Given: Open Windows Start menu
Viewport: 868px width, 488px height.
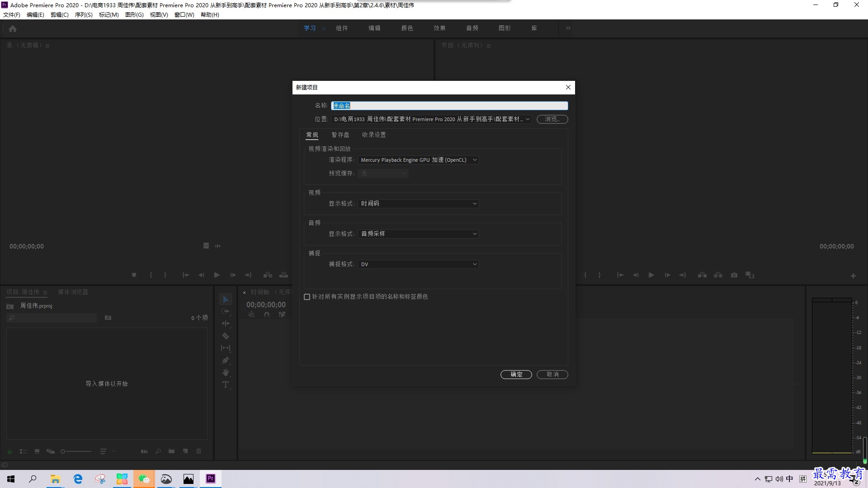Looking at the screenshot, I should click(x=11, y=479).
